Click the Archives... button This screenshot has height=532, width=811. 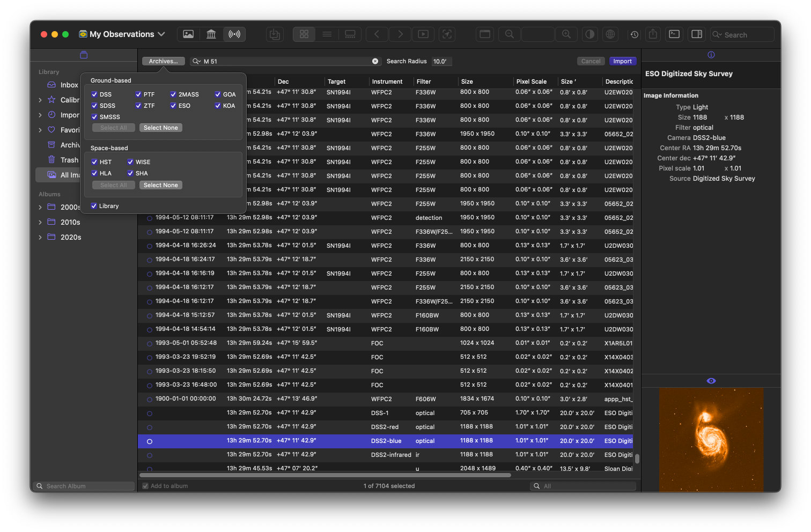[x=164, y=61]
